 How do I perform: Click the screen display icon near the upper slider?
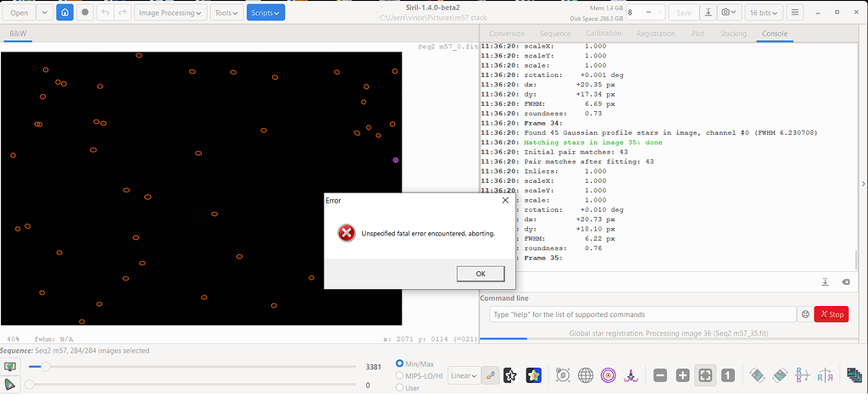click(x=10, y=366)
